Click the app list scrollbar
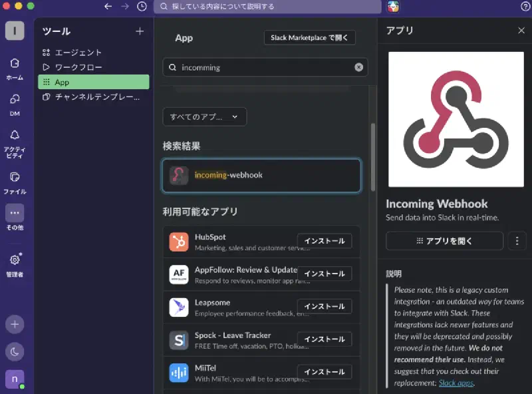532x394 pixels. pyautogui.click(x=373, y=157)
